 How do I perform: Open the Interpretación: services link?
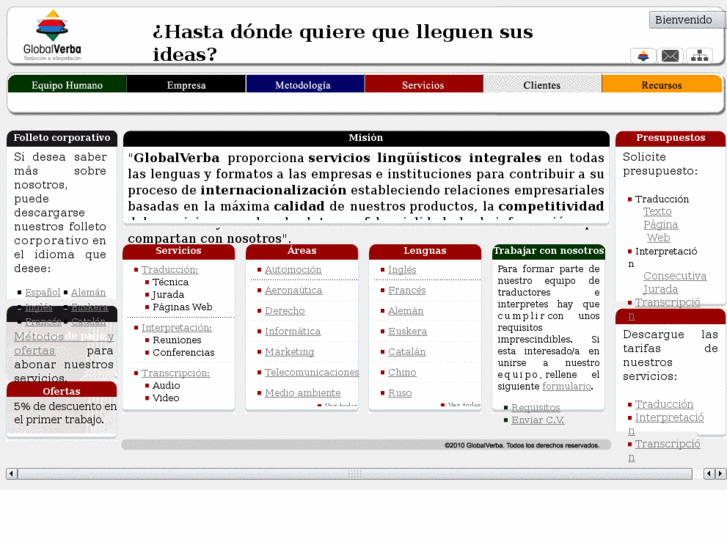click(177, 327)
